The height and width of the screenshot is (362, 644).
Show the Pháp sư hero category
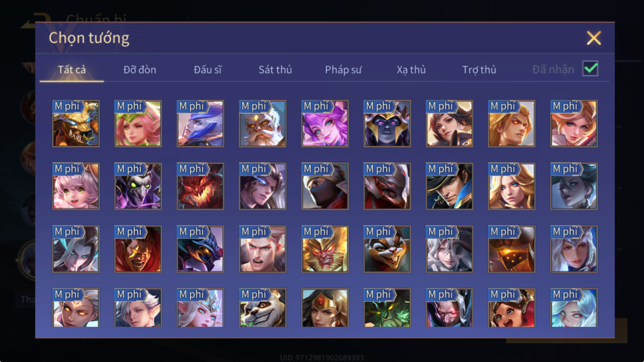(343, 70)
